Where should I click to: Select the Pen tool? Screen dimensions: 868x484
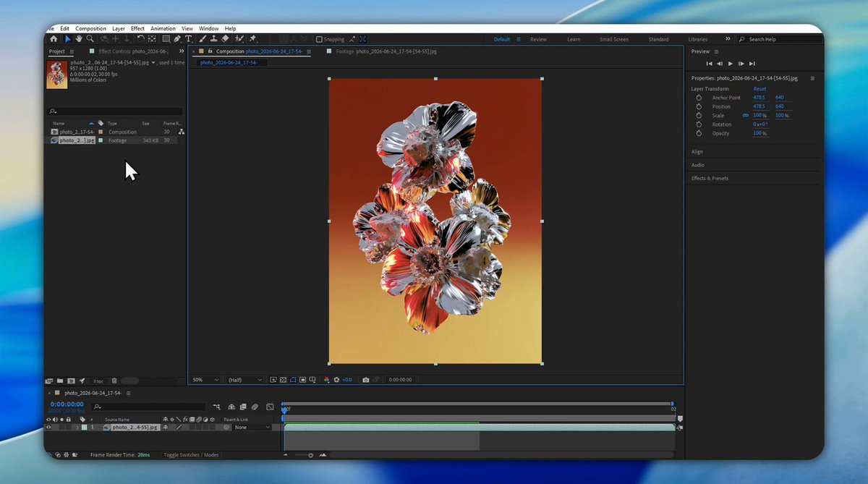pos(177,39)
